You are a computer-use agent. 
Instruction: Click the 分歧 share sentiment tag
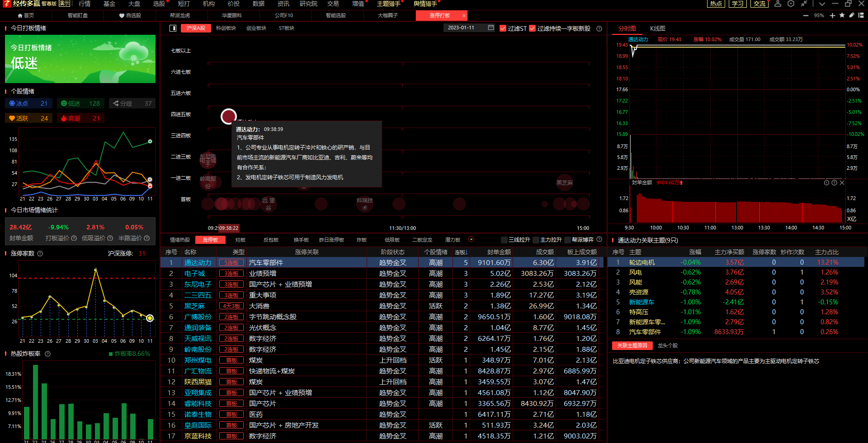tap(132, 103)
